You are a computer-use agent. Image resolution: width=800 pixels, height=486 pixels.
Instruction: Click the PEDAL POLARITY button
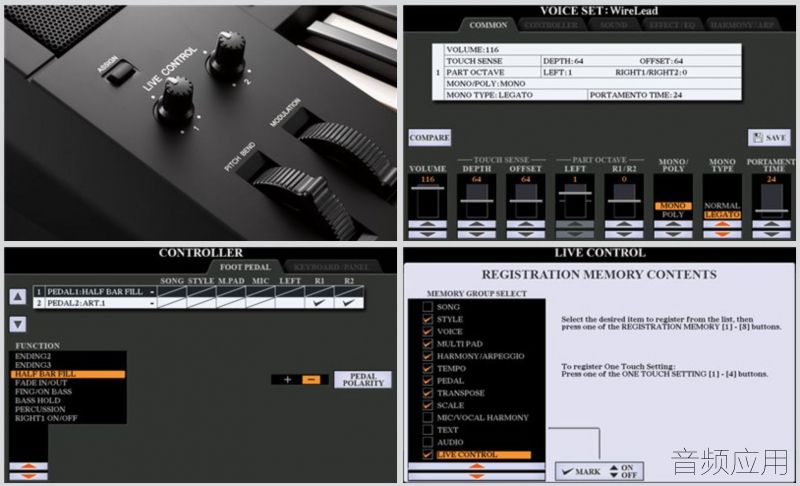tap(363, 379)
